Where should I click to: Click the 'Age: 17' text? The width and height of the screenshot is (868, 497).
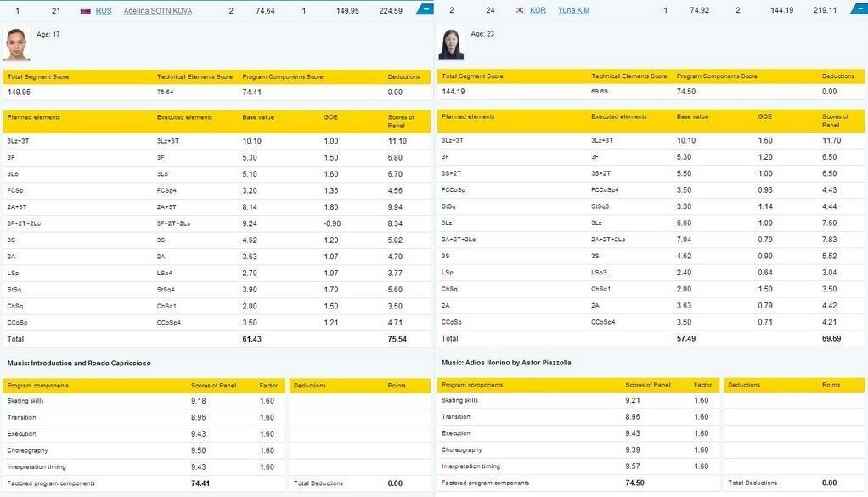pyautogui.click(x=48, y=34)
